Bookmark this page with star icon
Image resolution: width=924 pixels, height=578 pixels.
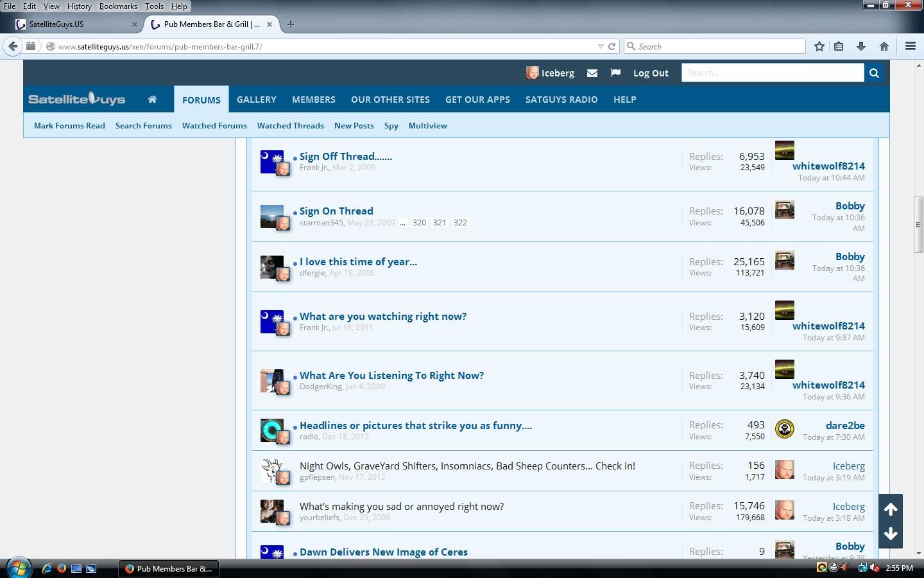(819, 46)
